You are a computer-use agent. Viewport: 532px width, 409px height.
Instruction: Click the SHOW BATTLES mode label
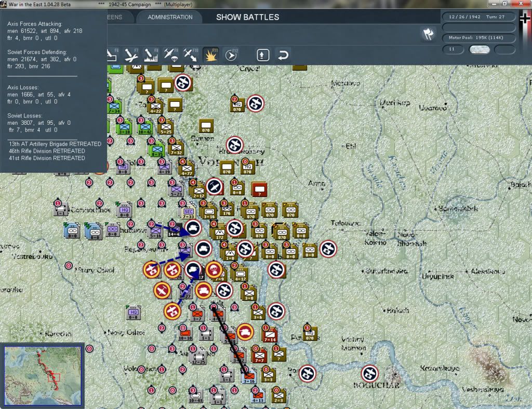[x=248, y=17]
